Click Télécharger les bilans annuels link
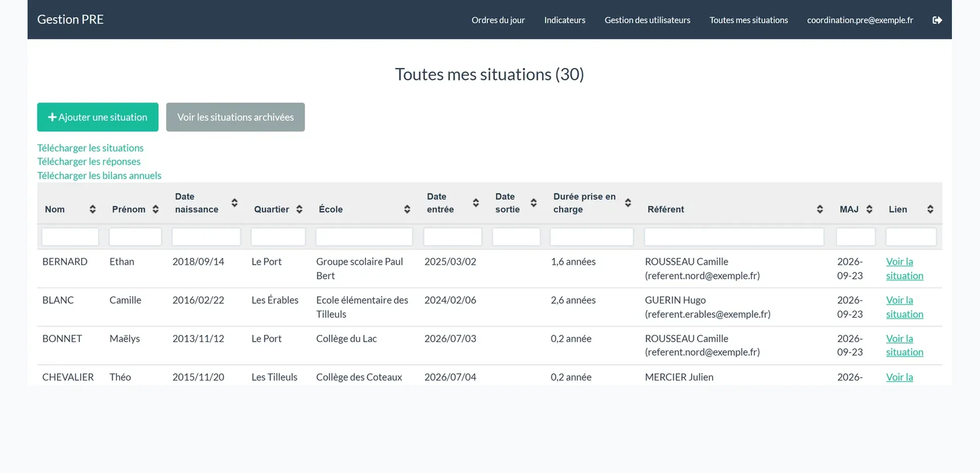The width and height of the screenshot is (980, 473). pos(99,176)
